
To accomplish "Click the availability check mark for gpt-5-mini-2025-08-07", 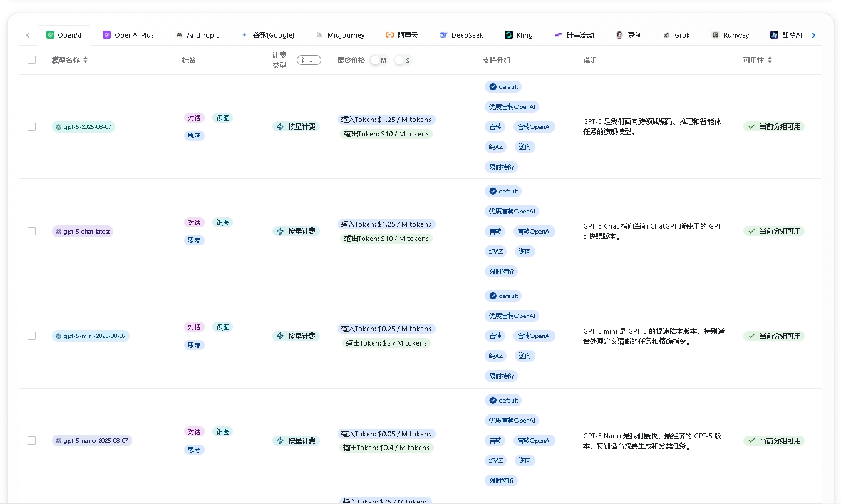I will (x=751, y=336).
